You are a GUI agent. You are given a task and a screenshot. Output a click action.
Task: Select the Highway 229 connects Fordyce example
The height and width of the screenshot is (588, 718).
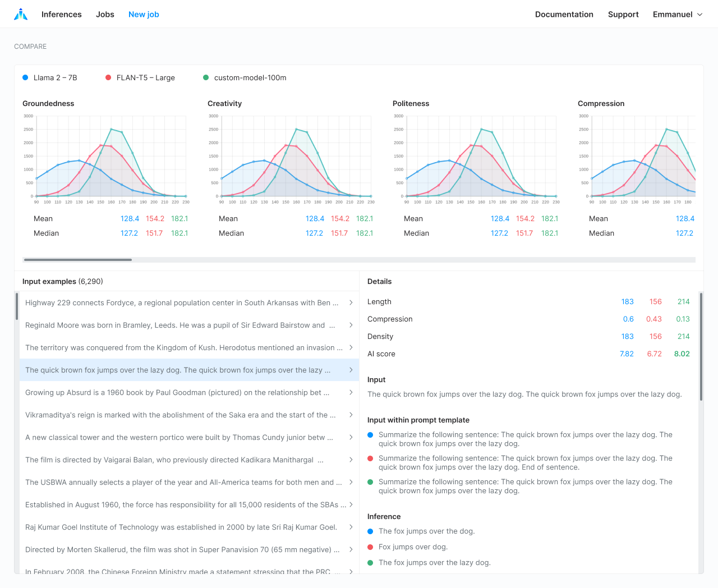(189, 302)
